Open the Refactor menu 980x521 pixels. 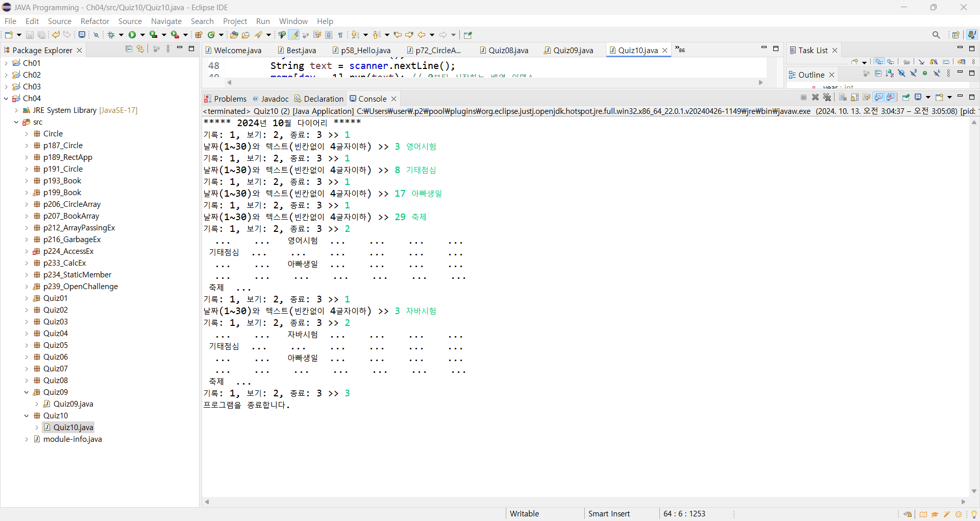pos(95,21)
